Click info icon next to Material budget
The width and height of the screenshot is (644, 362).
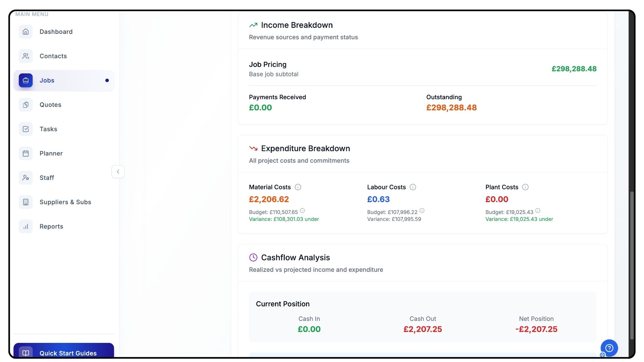[x=302, y=211]
